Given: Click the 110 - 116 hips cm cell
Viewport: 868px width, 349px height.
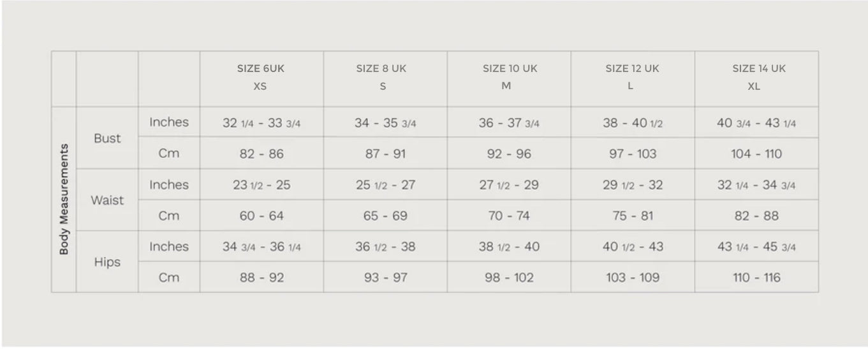Looking at the screenshot, I should point(756,278).
